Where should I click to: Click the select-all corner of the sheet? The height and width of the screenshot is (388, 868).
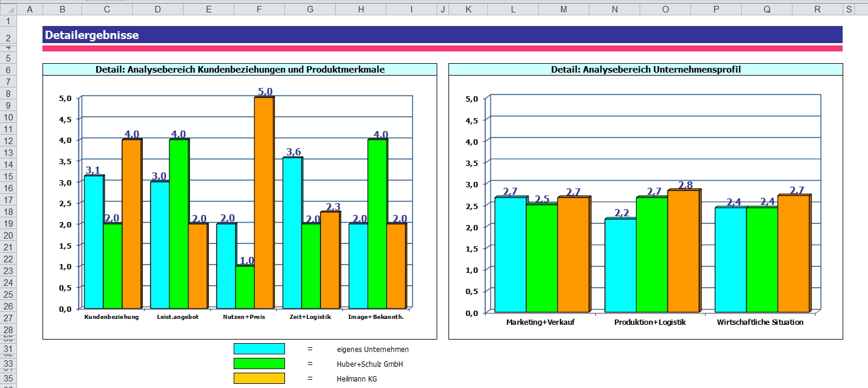[8, 9]
